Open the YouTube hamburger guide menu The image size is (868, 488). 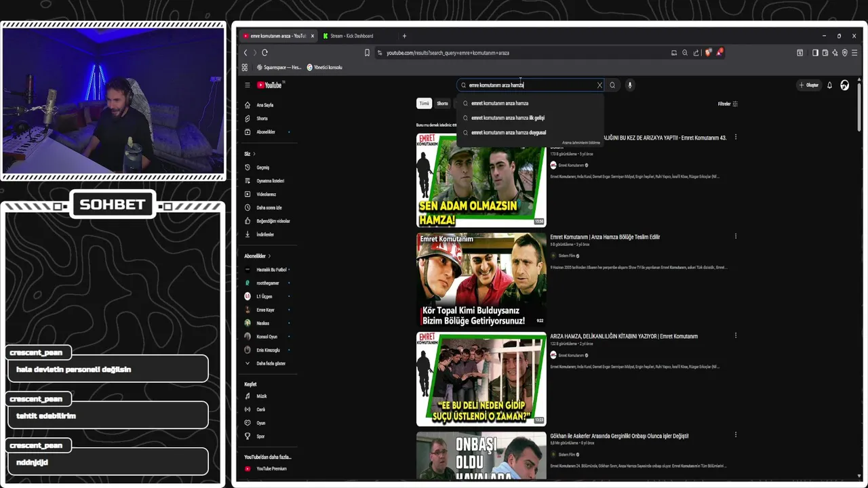[248, 85]
